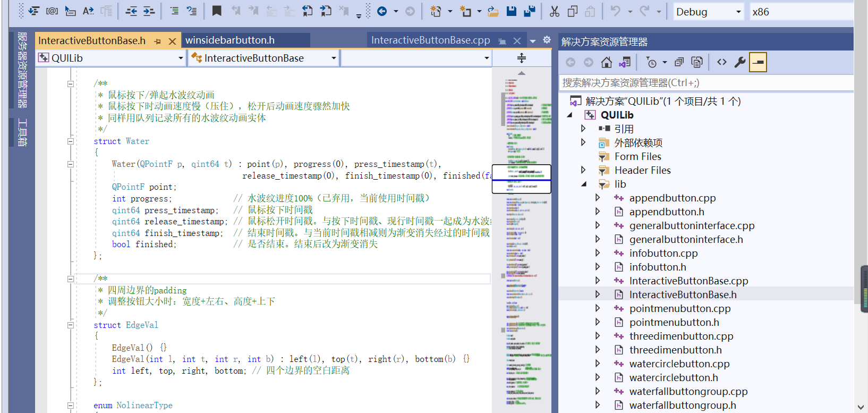Navigate backward with the blue arrow
Screen dimensions: 868x413
pos(382,11)
